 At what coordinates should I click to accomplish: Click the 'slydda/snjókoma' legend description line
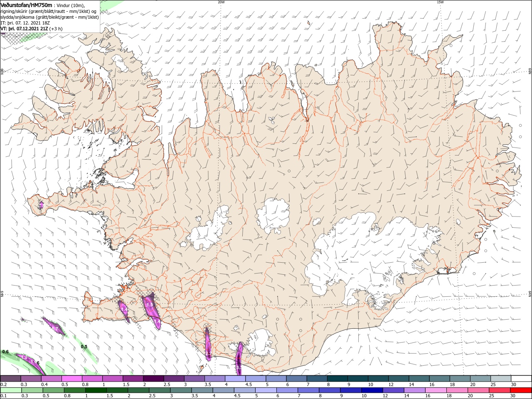(50, 17)
